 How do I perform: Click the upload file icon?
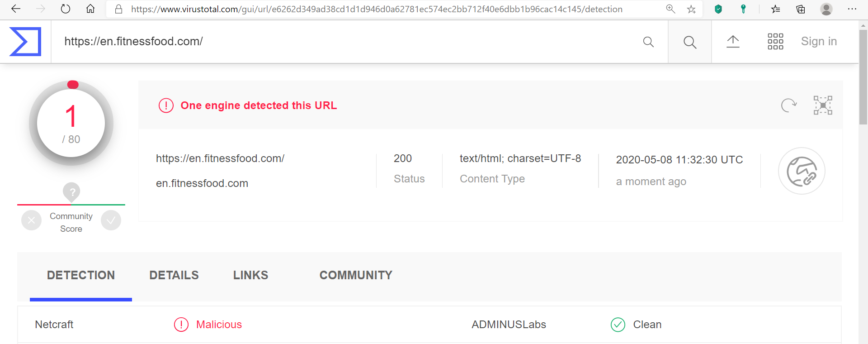click(733, 42)
